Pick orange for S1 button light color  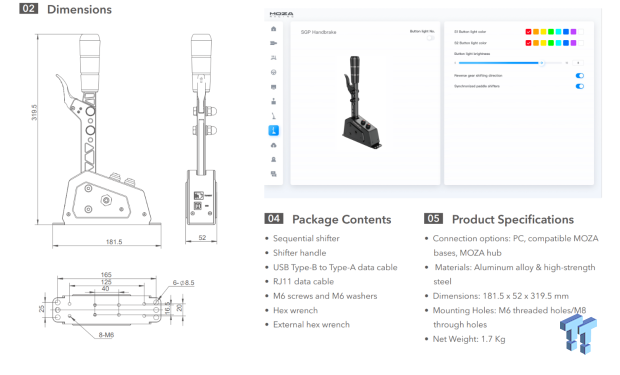coord(536,32)
